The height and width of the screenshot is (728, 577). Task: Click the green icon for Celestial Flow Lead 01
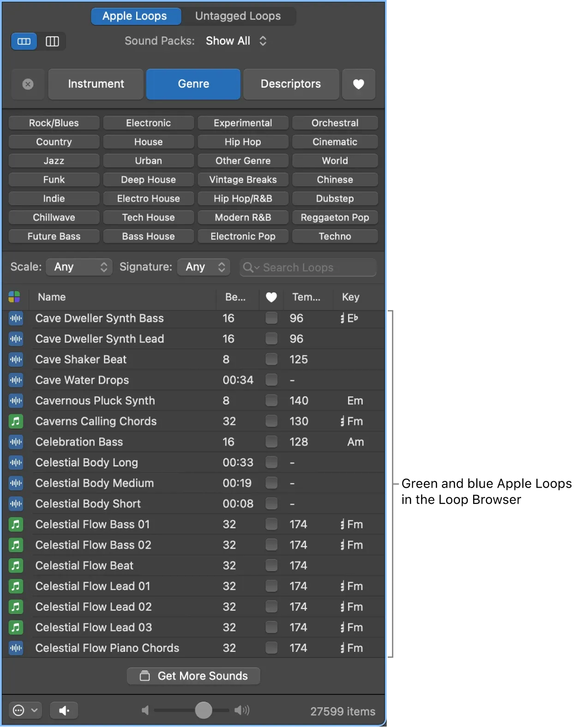[16, 586]
